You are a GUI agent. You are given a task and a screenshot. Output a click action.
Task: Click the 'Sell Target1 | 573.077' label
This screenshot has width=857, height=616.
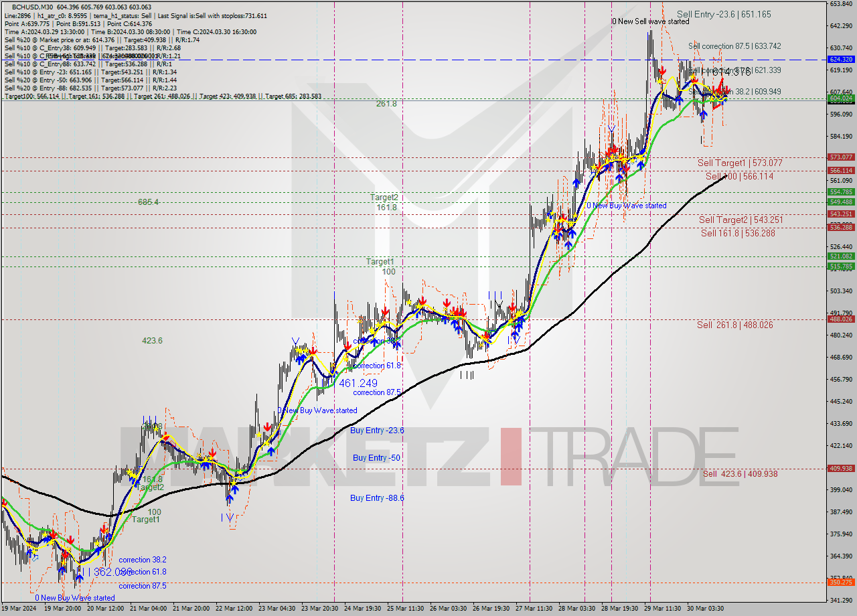(x=740, y=163)
